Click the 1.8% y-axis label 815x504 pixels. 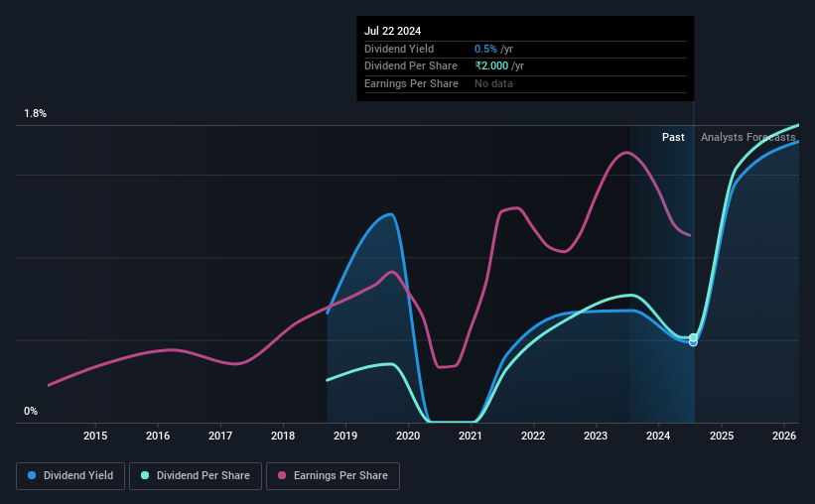pos(36,114)
